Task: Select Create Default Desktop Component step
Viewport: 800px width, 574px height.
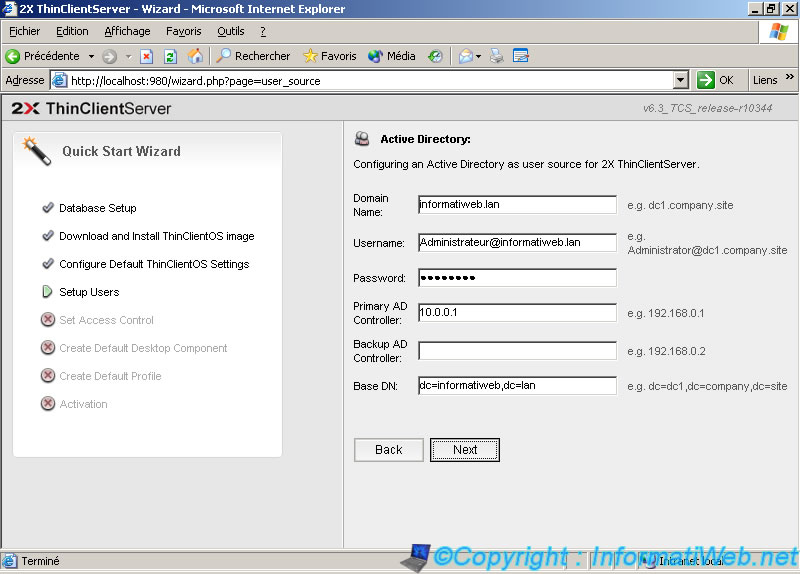Action: [143, 348]
